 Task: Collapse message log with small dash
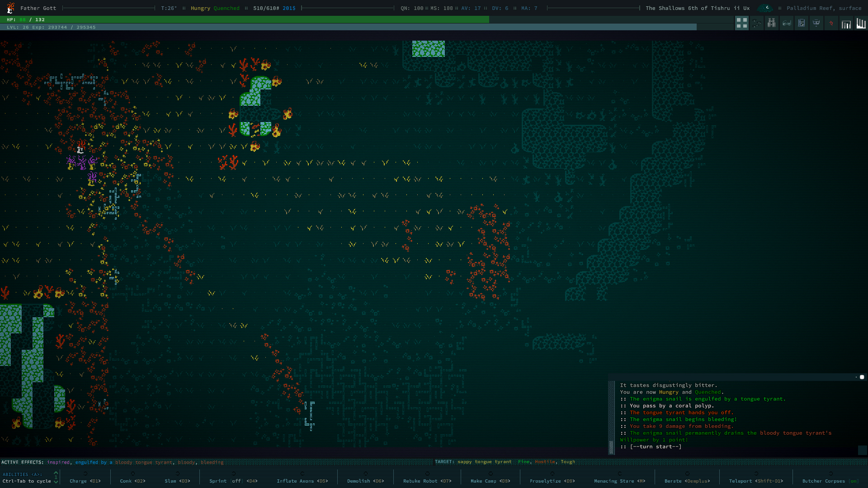point(856,377)
